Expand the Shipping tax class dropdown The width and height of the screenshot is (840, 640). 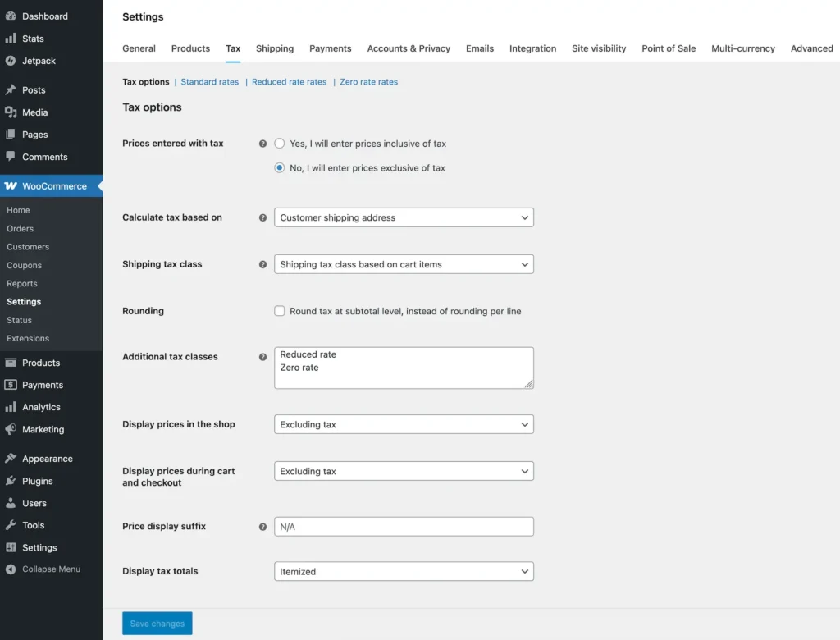coord(404,264)
